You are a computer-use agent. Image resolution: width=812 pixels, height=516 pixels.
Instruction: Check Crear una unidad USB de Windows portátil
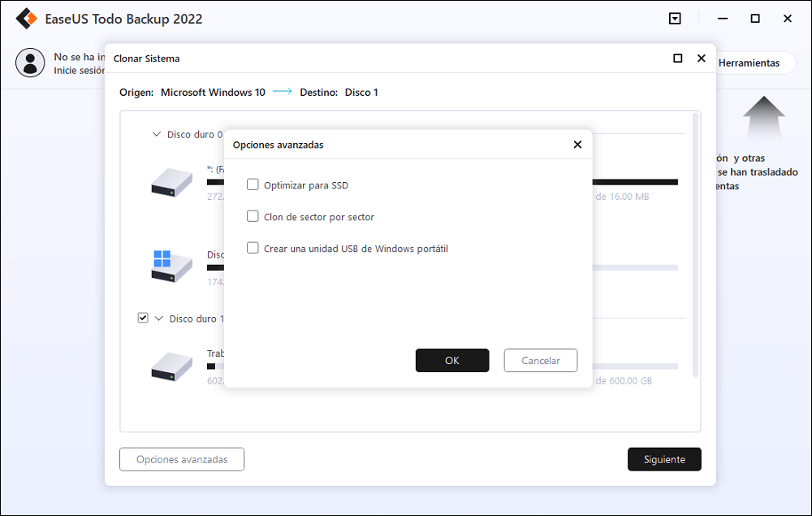[x=253, y=248]
